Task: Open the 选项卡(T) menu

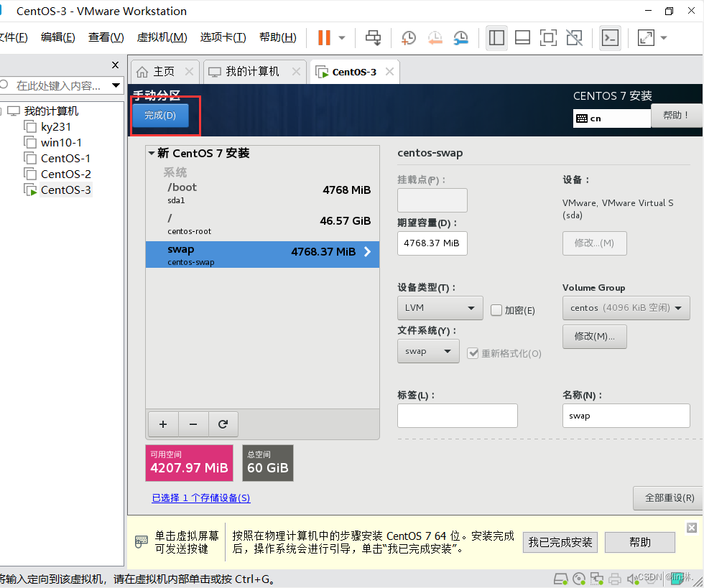Action: point(223,37)
